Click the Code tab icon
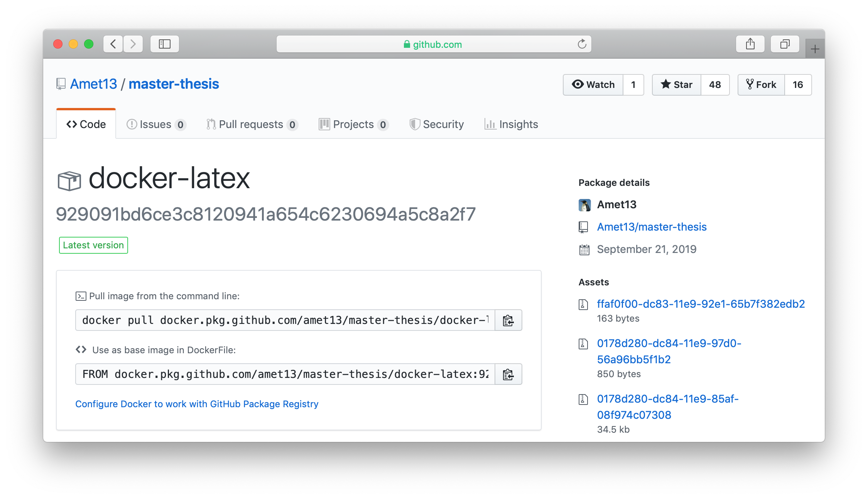The width and height of the screenshot is (868, 499). pyautogui.click(x=71, y=124)
